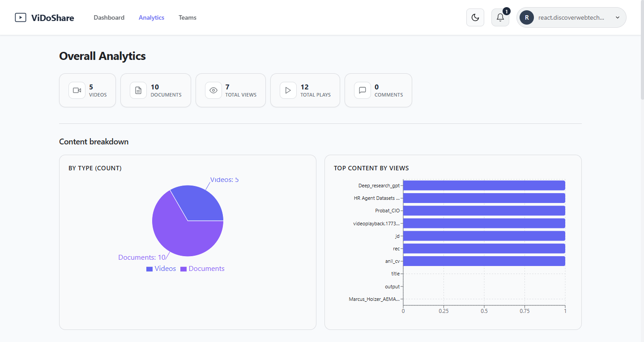This screenshot has width=644, height=342.
Task: Click the rec bar in chart
Action: (484, 249)
